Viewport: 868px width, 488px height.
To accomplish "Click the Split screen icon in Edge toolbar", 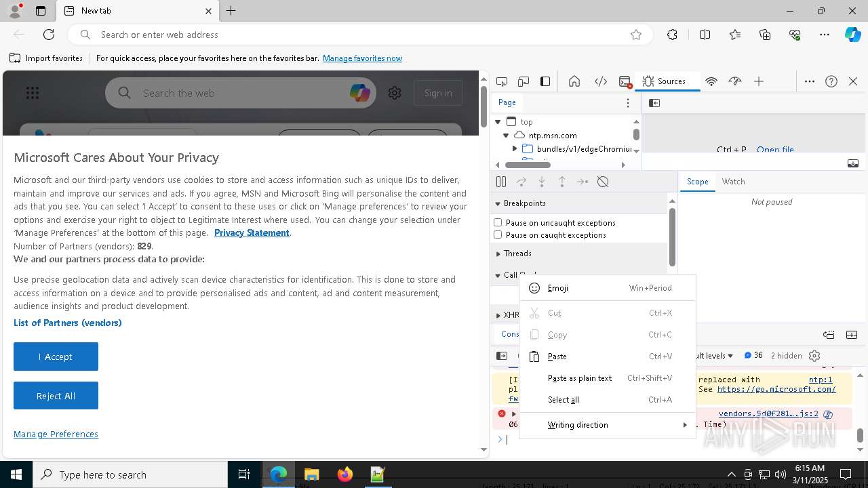I will tap(705, 35).
